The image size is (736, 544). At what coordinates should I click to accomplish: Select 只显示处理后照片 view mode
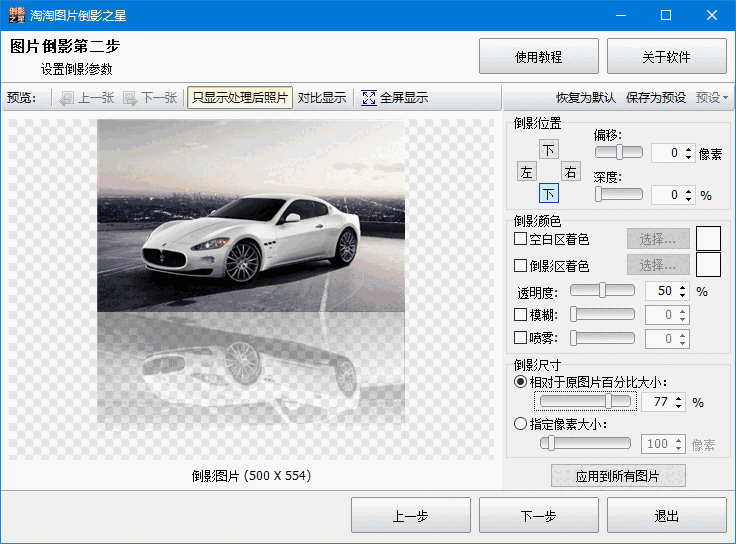point(240,98)
